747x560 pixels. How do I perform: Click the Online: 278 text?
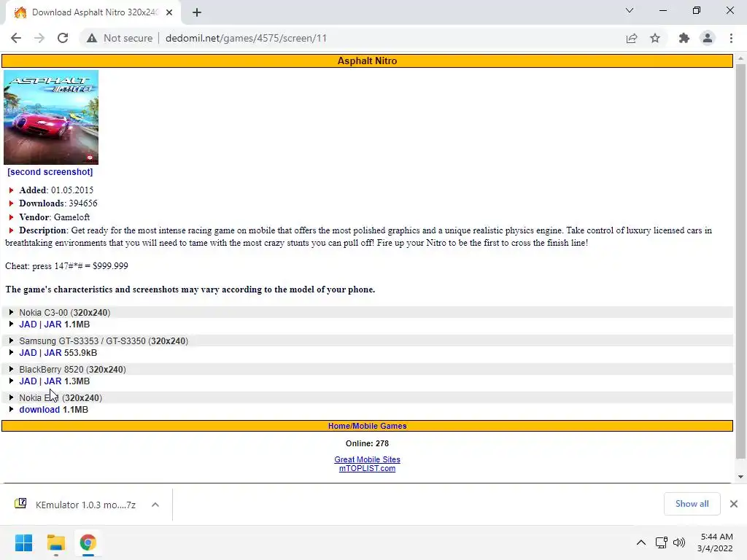pyautogui.click(x=368, y=443)
